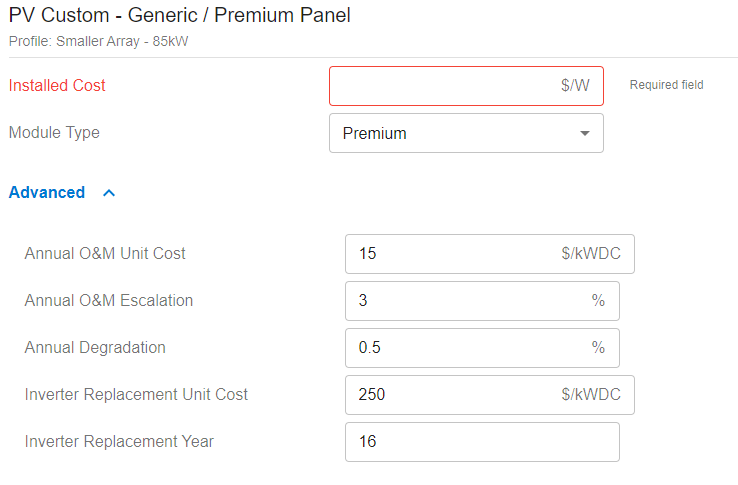
Task: Click the Module Type dropdown arrow
Action: tap(585, 133)
